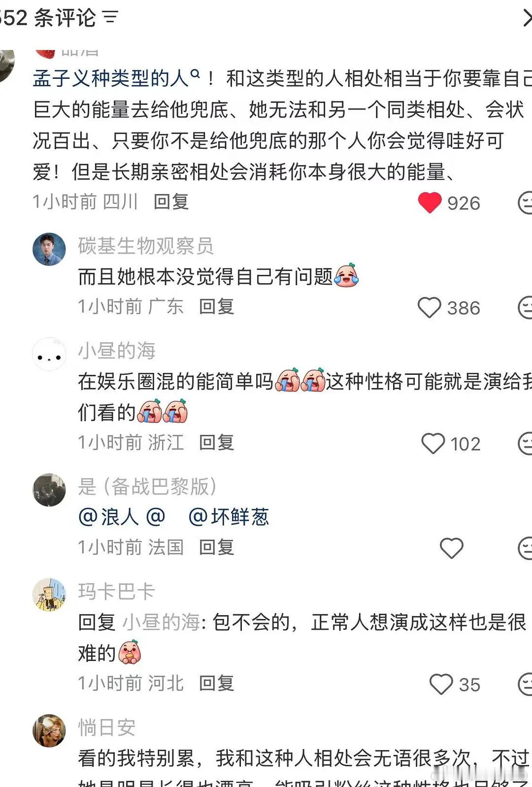Open 小昼的海's avatar with three dots
This screenshot has height=787, width=532.
49,354
